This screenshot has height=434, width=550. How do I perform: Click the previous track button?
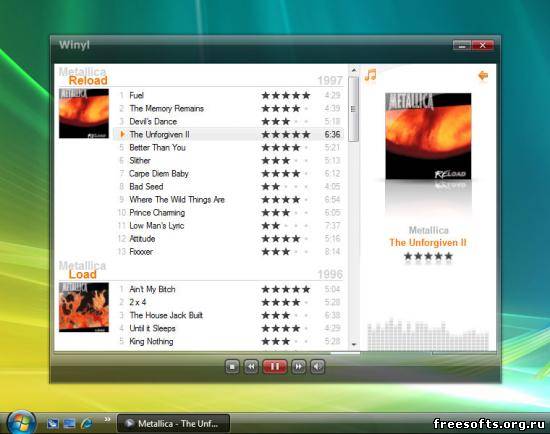(251, 367)
